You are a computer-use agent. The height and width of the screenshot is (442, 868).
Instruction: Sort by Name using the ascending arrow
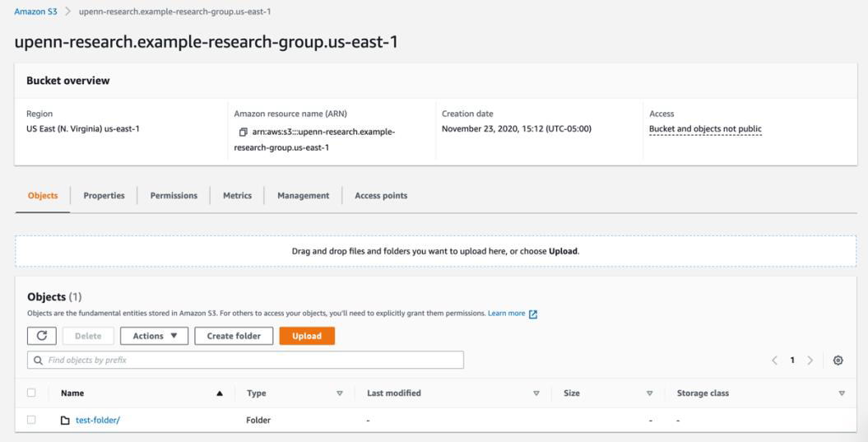coord(219,393)
